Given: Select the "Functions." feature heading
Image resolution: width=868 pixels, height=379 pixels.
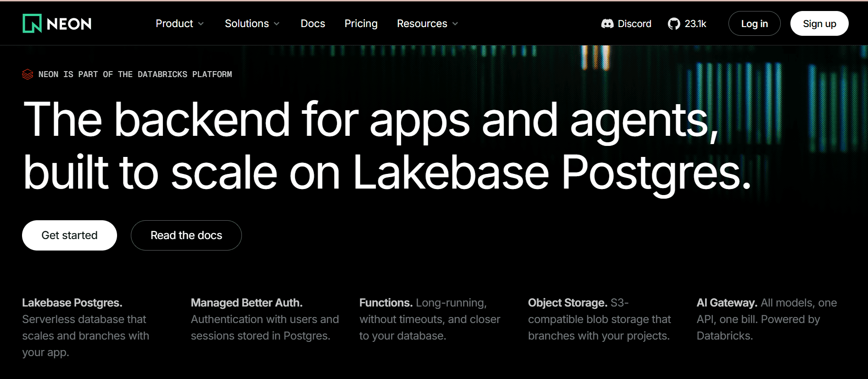Looking at the screenshot, I should (x=386, y=303).
